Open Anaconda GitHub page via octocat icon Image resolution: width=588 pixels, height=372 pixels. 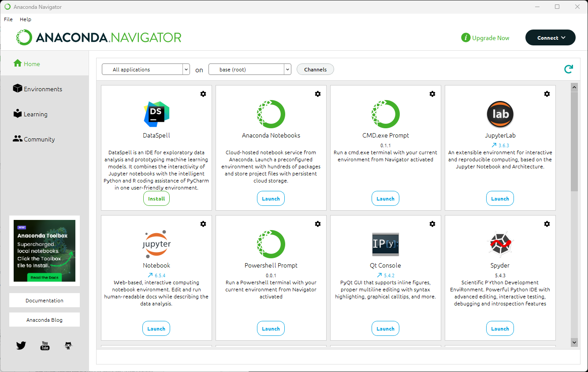point(68,346)
